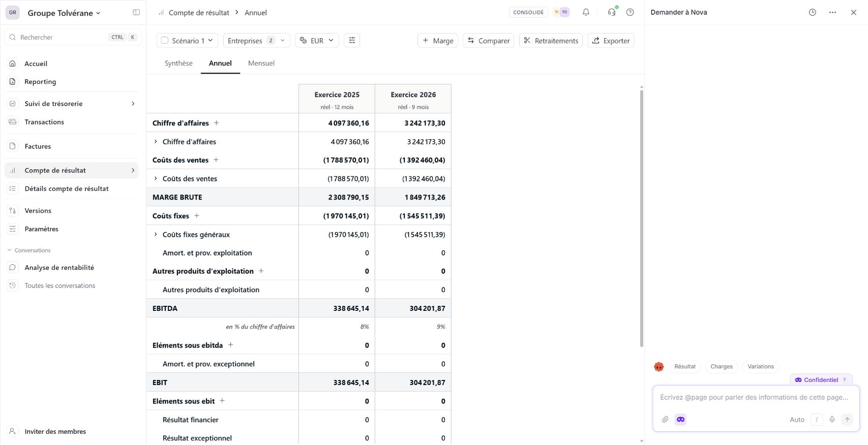This screenshot has width=868, height=445.
Task: Open the notifications bell
Action: (586, 12)
